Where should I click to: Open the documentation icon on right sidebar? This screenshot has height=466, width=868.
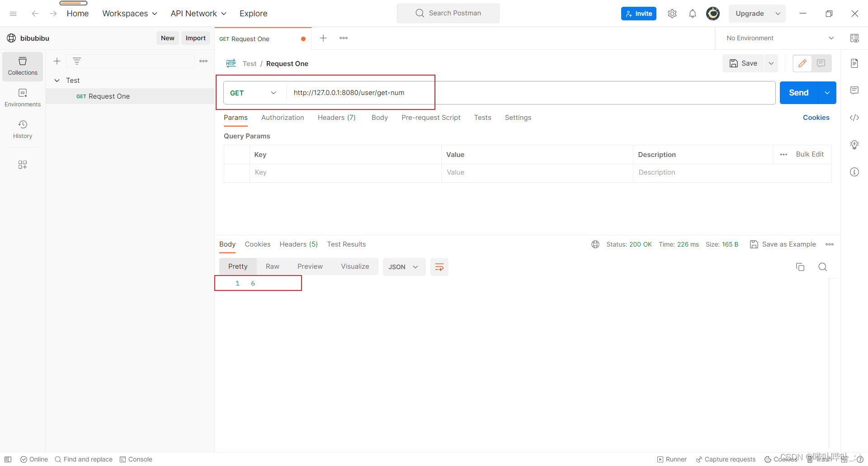(x=854, y=63)
